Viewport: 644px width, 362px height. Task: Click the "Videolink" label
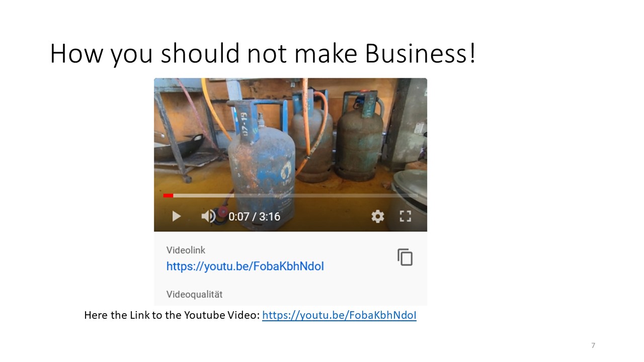[186, 250]
